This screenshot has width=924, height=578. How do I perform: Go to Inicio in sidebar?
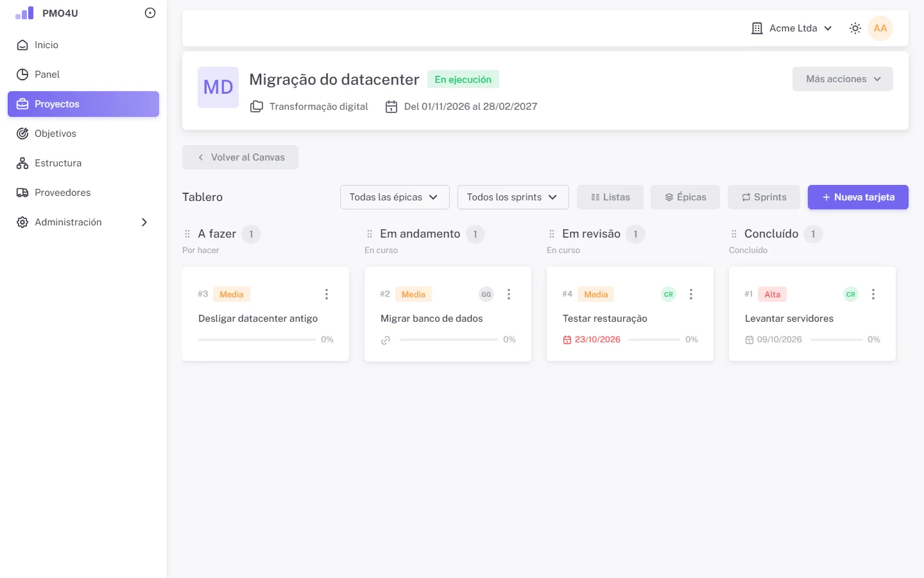(x=83, y=45)
